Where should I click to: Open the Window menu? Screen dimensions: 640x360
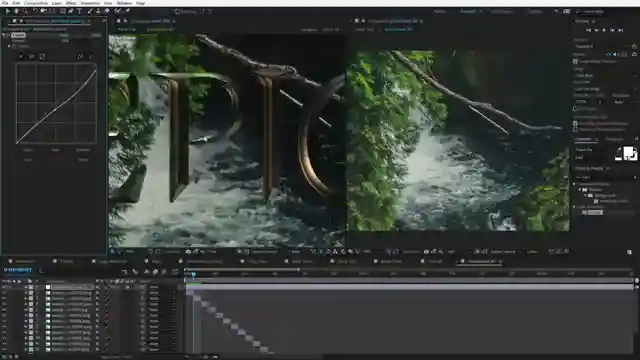(124, 3)
